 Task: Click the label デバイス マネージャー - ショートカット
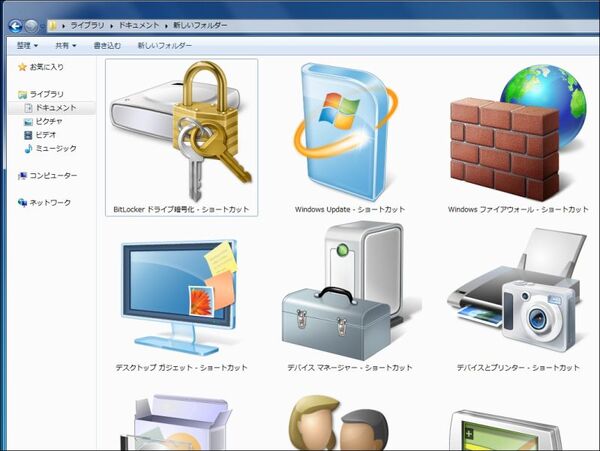click(350, 368)
